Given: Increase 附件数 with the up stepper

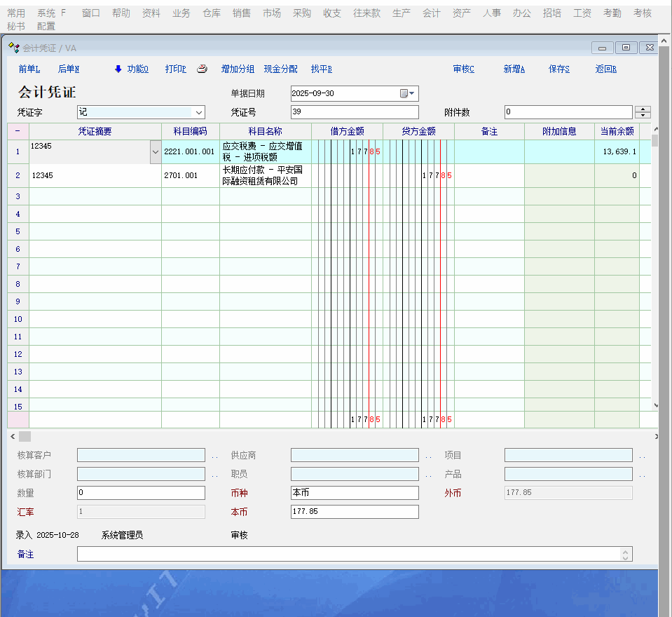Looking at the screenshot, I should 643,109.
